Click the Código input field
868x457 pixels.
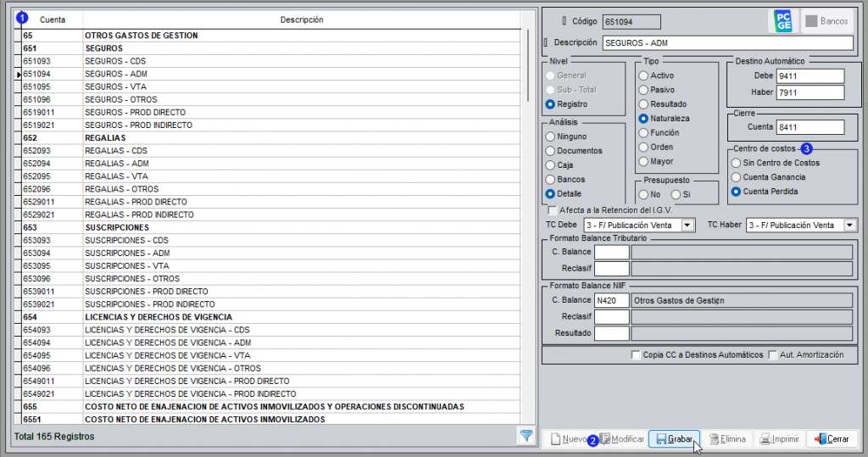click(632, 21)
